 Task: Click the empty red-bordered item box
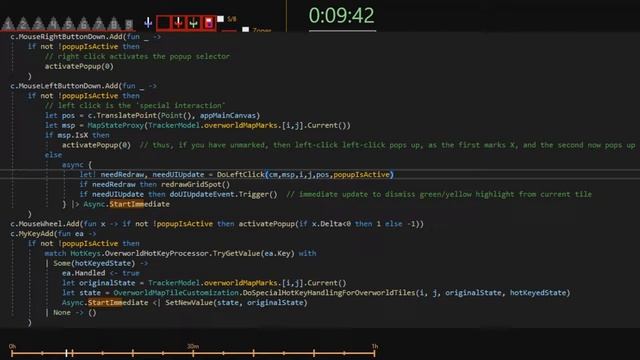(163, 23)
